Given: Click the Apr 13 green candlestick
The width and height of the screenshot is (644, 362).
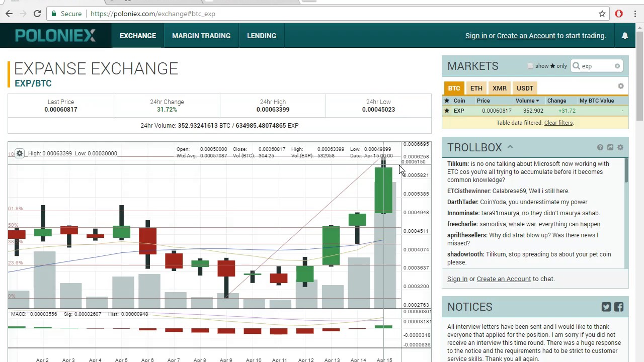Looking at the screenshot, I should 331,246.
